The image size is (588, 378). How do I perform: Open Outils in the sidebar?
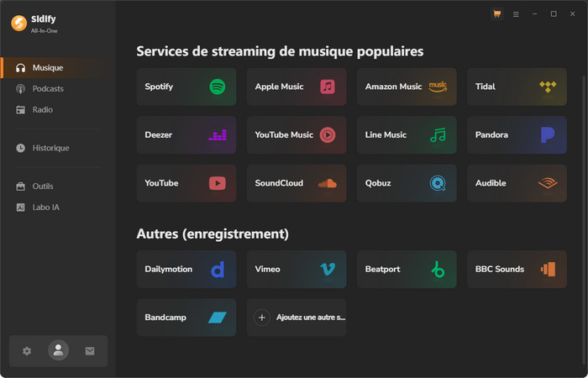point(43,186)
